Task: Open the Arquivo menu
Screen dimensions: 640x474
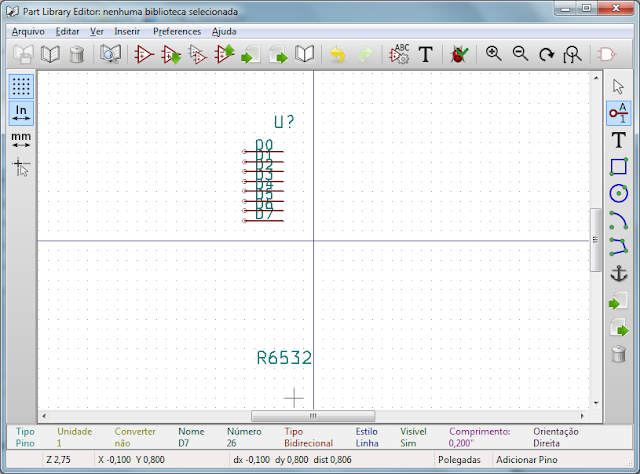Action: click(28, 31)
